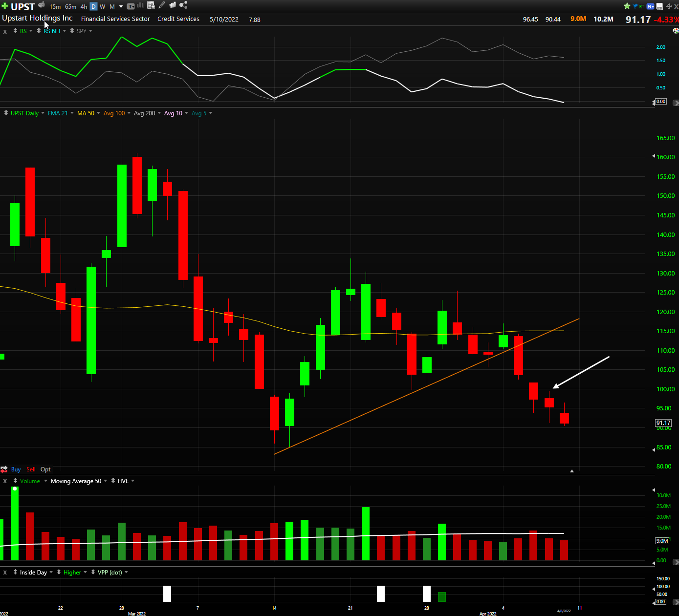Click the Avg 200 indicator label
This screenshot has height=616, width=679.
click(144, 113)
